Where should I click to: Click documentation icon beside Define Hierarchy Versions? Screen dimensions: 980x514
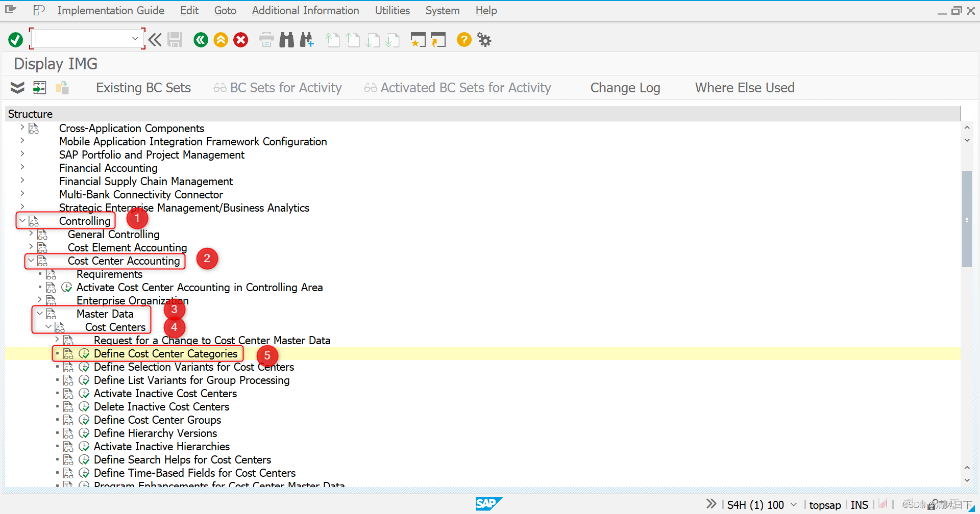(x=68, y=433)
